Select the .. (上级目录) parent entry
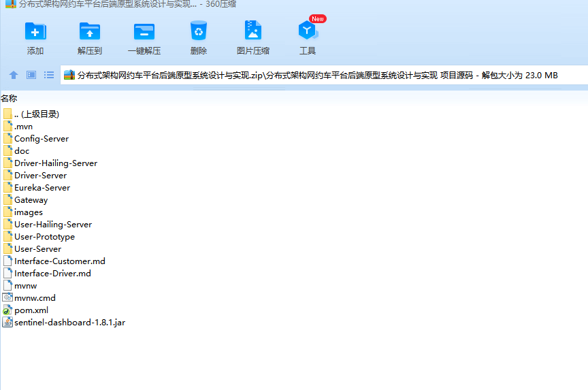The image size is (588, 390). 37,114
